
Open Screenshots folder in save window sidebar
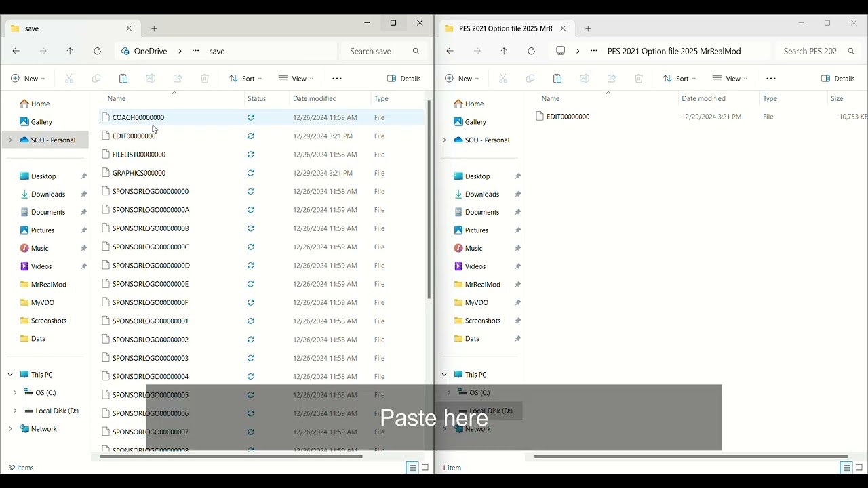click(x=49, y=321)
